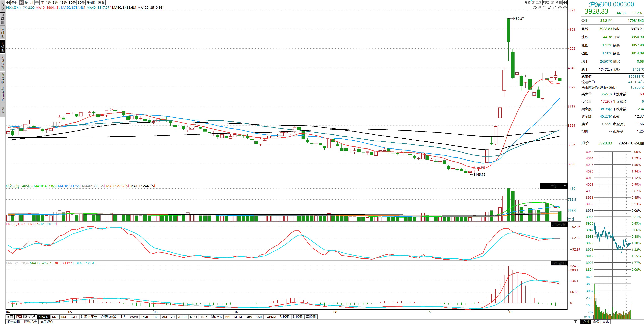Select the 1分 one-minute period

tap(48, 2)
